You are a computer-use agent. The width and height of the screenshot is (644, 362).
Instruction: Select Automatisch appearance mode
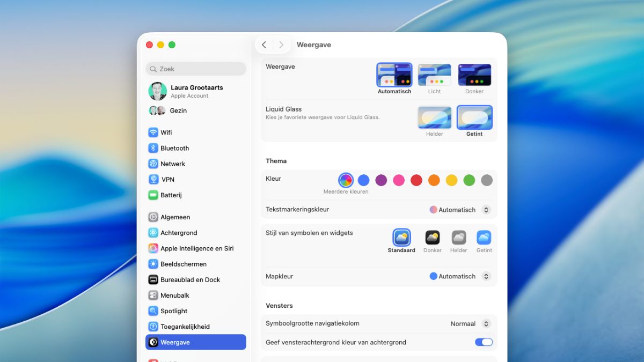pyautogui.click(x=394, y=75)
